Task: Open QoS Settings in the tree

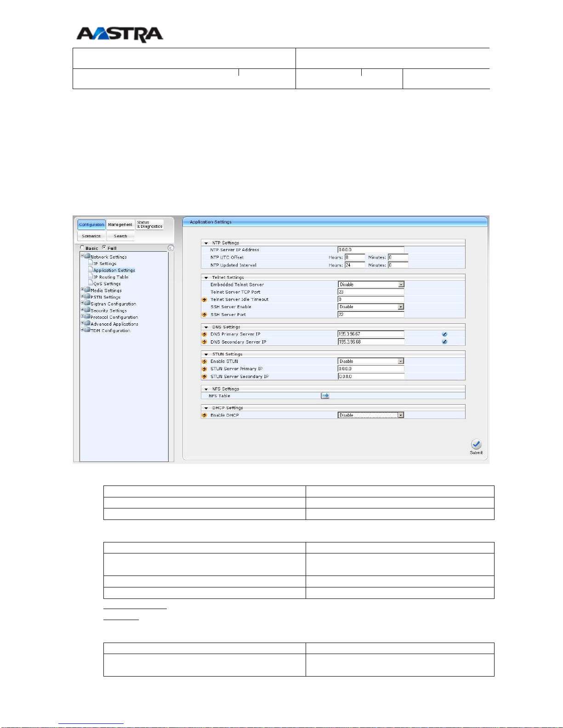Action: (x=107, y=284)
